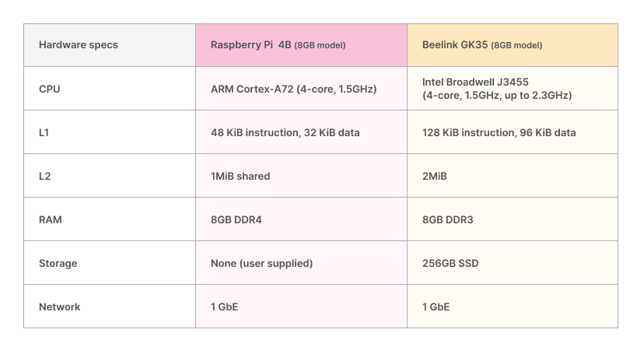
Task: Click the Hardware specs header cell
Action: [79, 45]
